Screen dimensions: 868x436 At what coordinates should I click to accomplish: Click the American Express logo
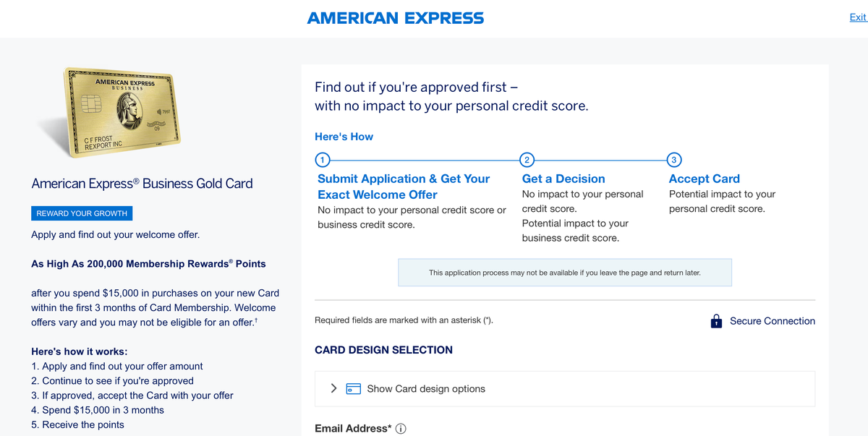396,17
